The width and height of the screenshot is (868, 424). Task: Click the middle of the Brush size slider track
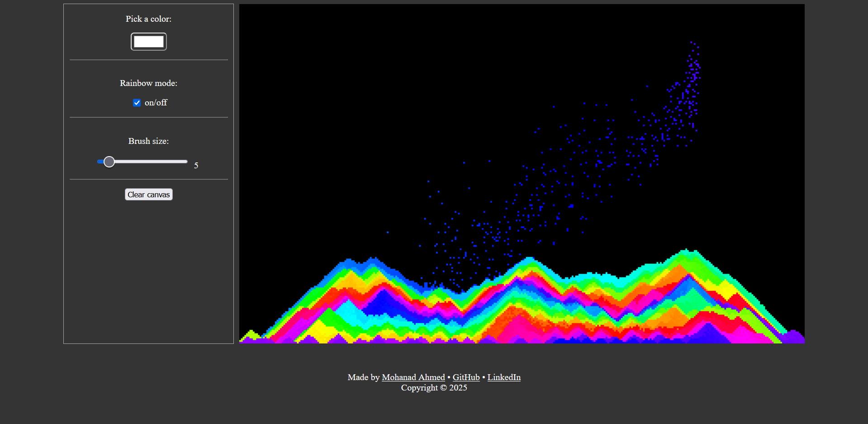[x=142, y=162]
